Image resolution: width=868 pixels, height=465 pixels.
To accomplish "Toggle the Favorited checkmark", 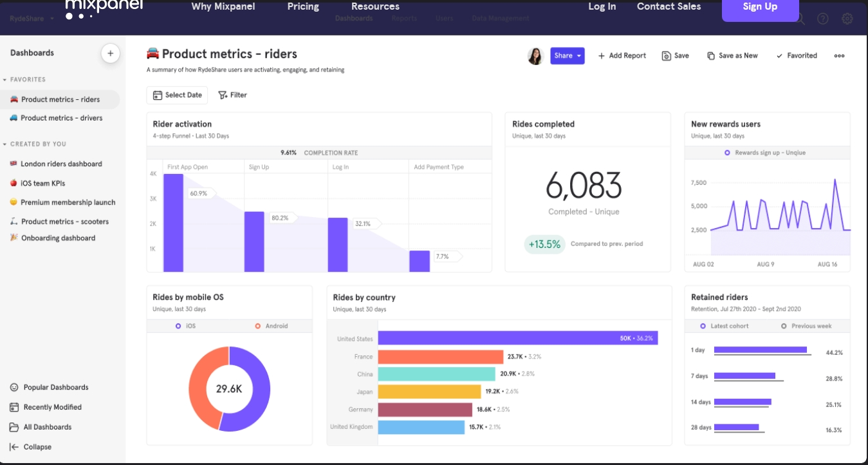I will click(x=797, y=56).
